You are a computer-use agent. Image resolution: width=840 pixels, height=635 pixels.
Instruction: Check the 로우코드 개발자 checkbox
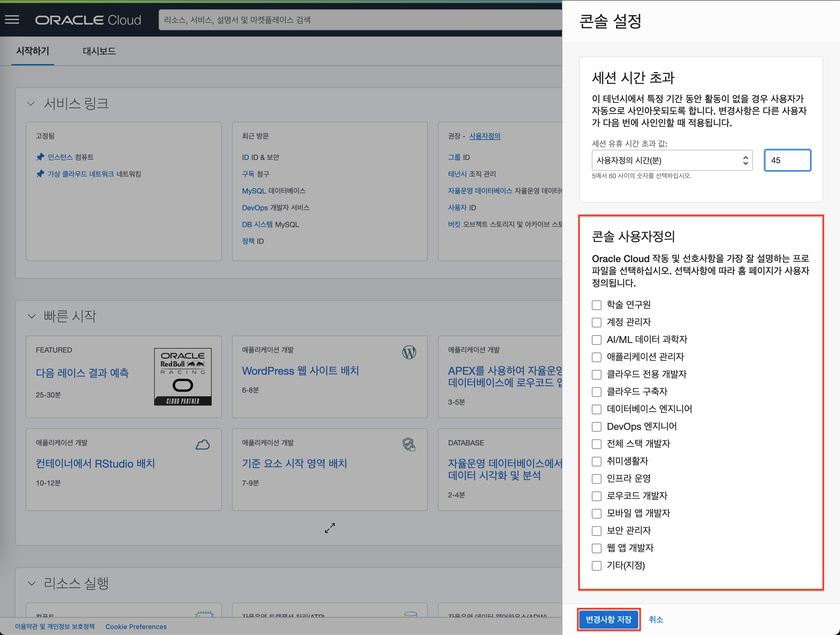pyautogui.click(x=597, y=496)
